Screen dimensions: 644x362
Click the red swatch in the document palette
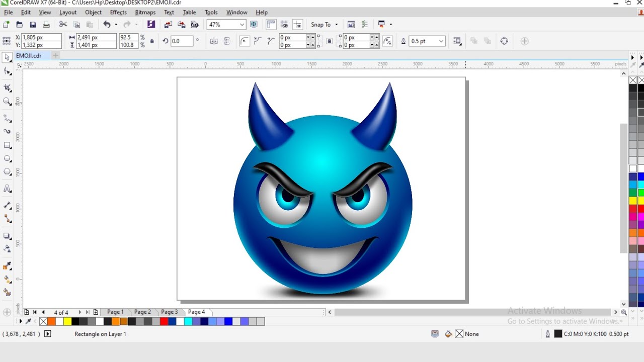[x=164, y=321]
